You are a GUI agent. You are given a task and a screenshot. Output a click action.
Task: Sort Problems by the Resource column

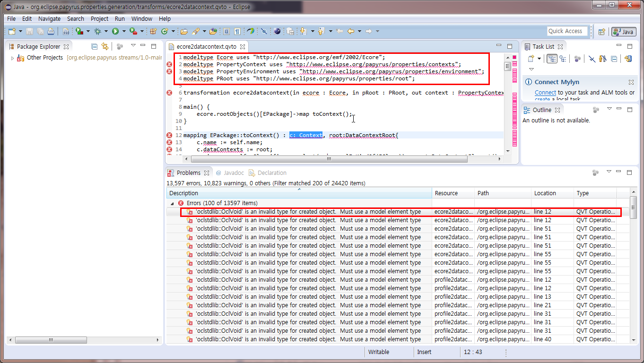[453, 193]
